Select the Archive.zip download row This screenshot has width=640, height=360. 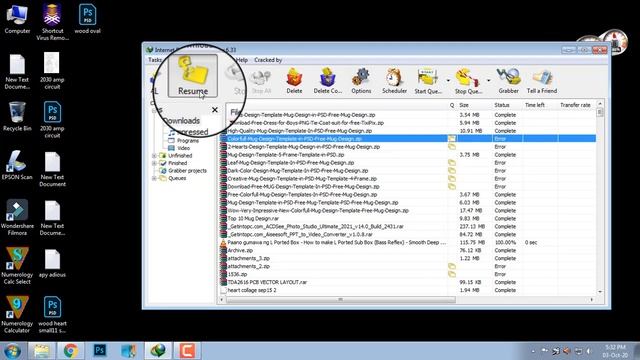tap(407, 250)
